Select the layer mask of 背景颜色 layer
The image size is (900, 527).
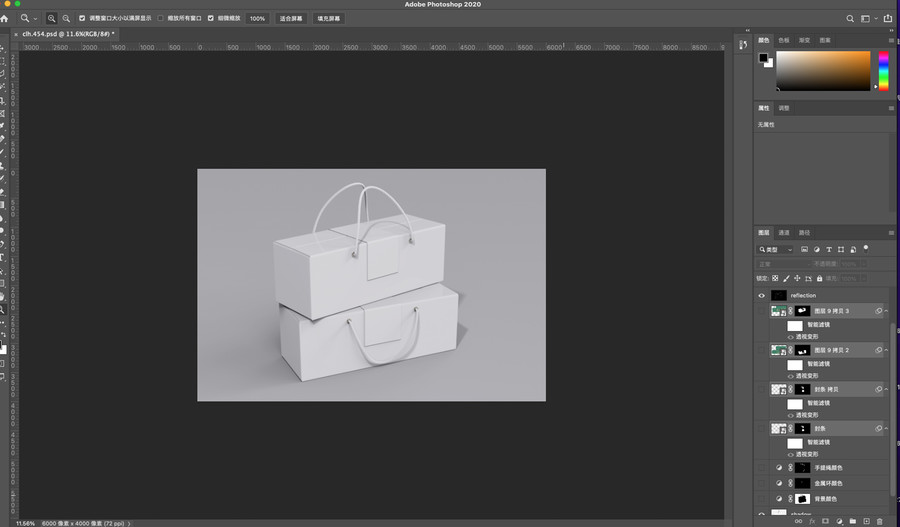[x=802, y=499]
